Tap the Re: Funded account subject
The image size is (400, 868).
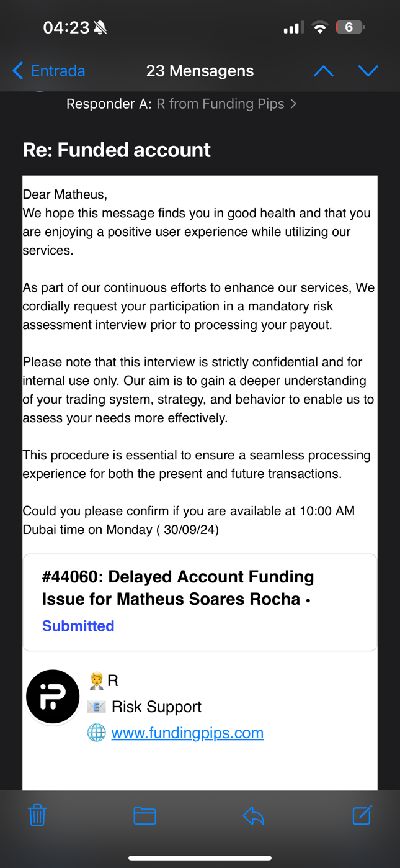point(117,150)
